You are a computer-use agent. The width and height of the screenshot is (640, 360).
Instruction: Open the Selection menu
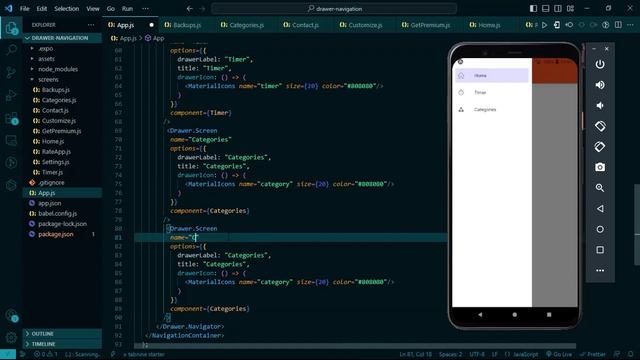(67, 9)
